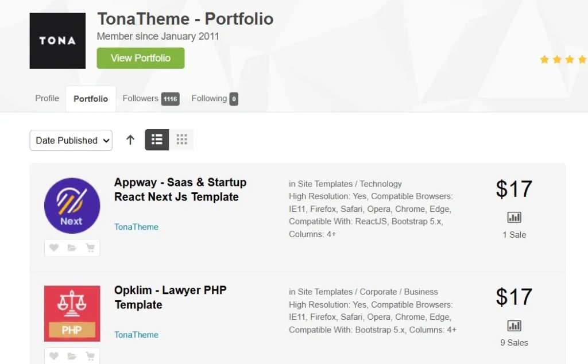Add Opklim to cart via cart icon
The height and width of the screenshot is (364, 588).
(x=90, y=356)
